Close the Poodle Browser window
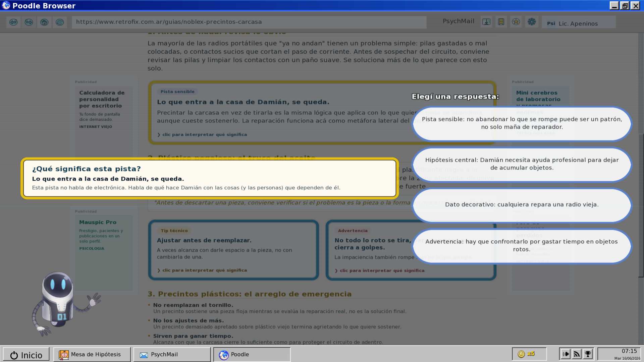644x362 pixels. [635, 6]
